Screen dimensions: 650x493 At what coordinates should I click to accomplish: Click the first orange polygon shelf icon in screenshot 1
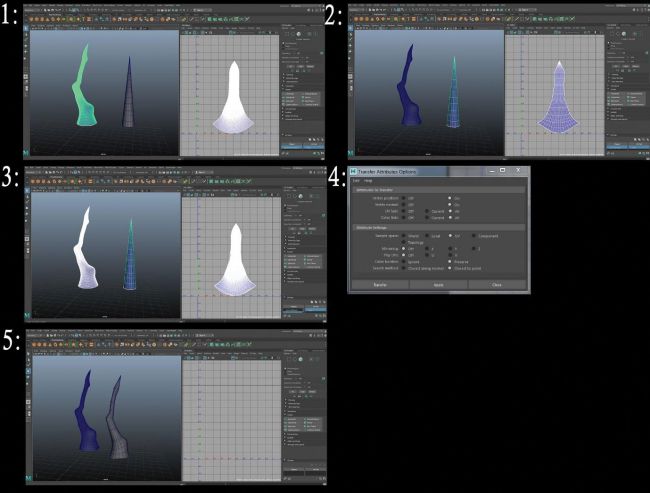(x=31, y=19)
